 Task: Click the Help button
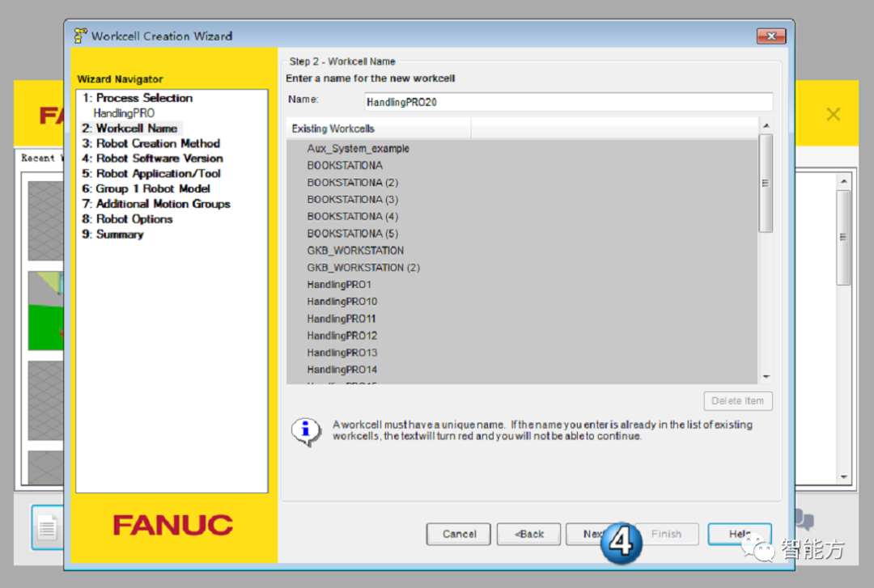(x=740, y=534)
